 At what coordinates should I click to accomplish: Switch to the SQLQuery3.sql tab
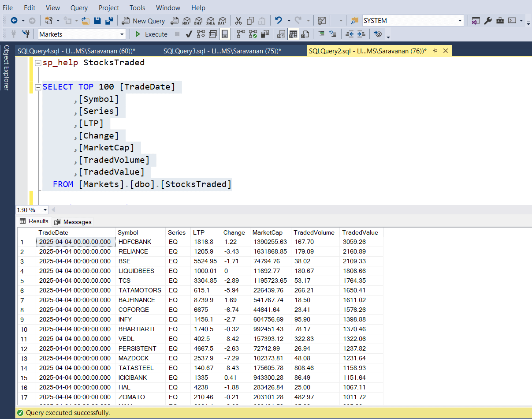point(222,51)
